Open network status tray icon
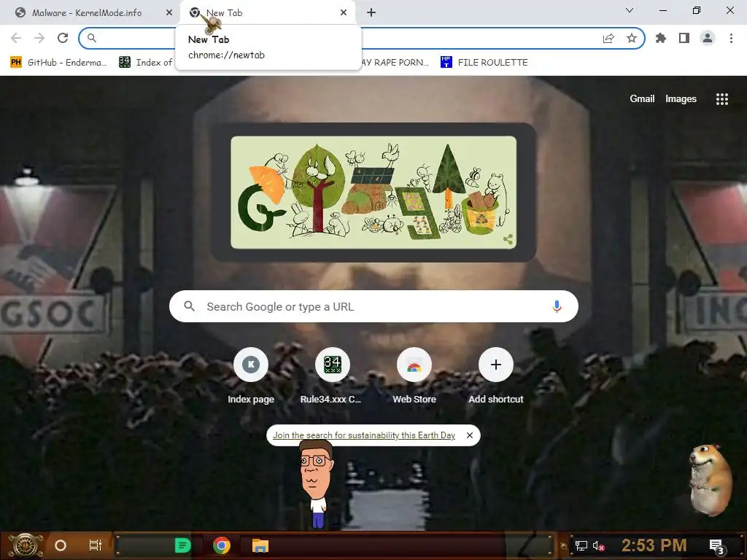 tap(581, 545)
